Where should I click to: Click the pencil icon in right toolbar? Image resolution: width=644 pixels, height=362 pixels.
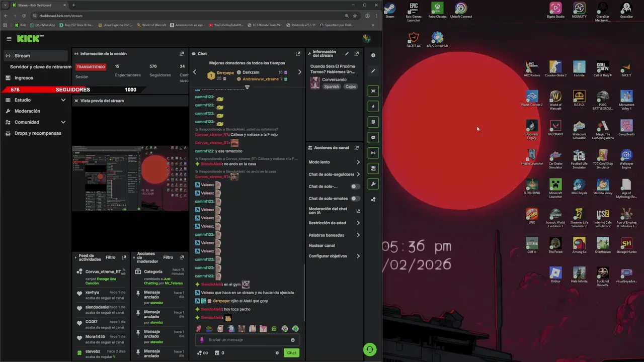[x=373, y=71]
